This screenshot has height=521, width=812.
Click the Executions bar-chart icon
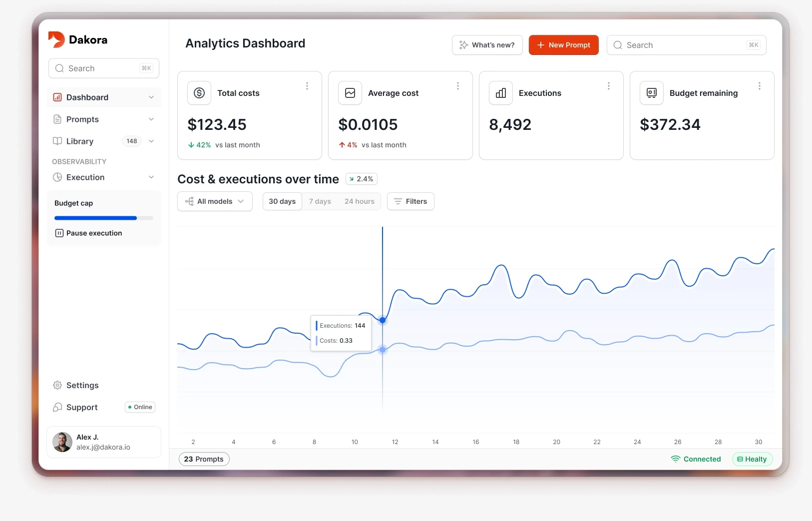point(500,93)
